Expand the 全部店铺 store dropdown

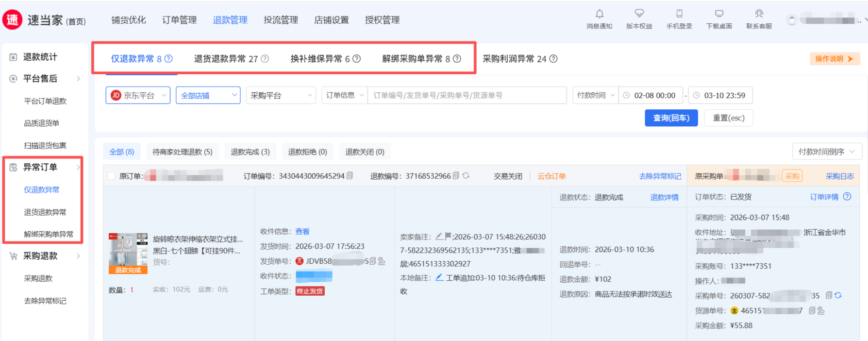pos(208,95)
